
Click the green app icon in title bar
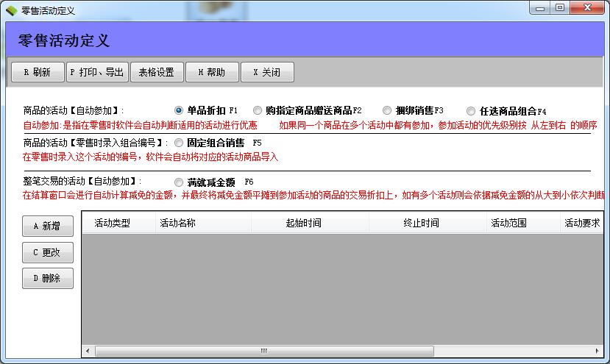(x=12, y=10)
